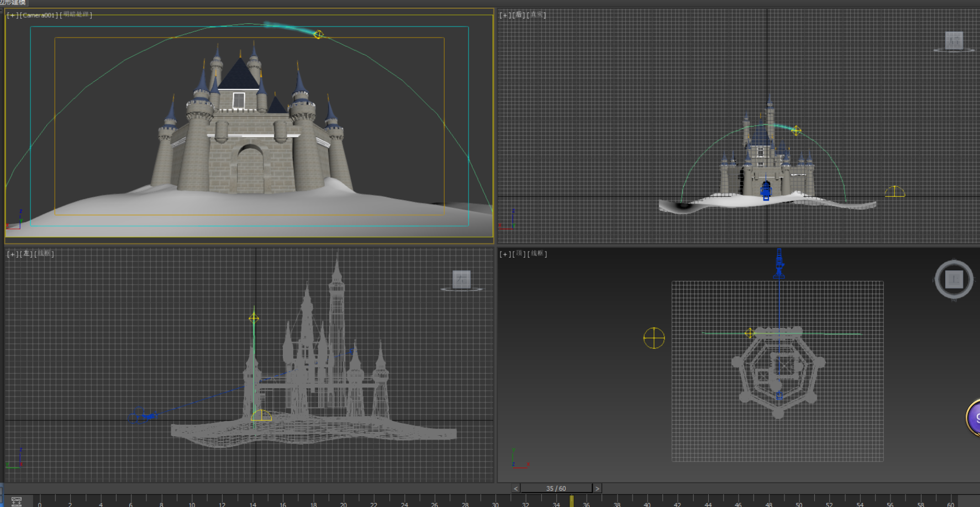Open the Left viewport 线框 shading menu

(x=44, y=254)
